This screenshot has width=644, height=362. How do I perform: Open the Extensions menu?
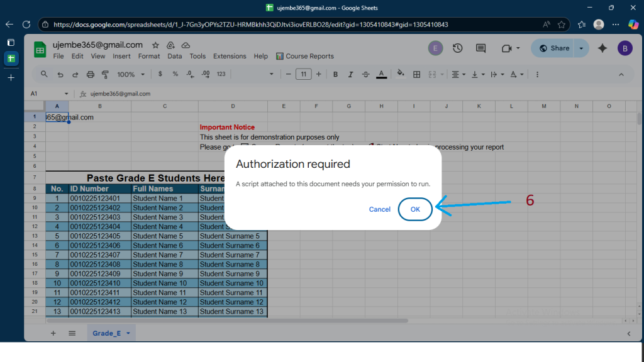(x=230, y=56)
